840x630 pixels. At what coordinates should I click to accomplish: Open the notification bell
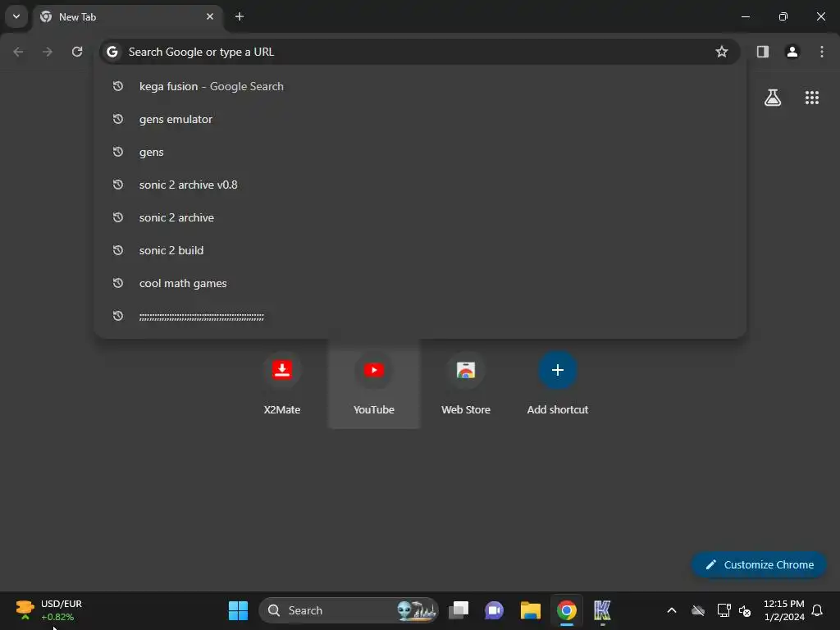(x=818, y=610)
